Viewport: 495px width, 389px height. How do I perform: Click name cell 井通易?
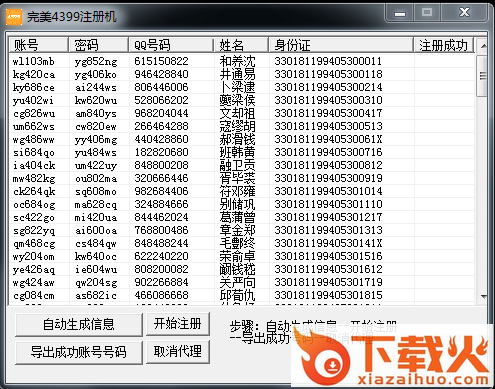click(x=237, y=74)
